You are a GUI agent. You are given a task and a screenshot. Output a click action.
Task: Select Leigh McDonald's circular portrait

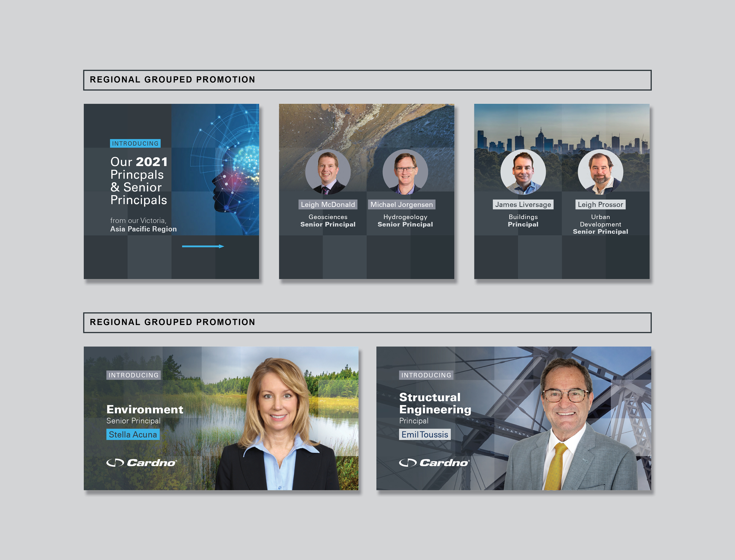328,172
